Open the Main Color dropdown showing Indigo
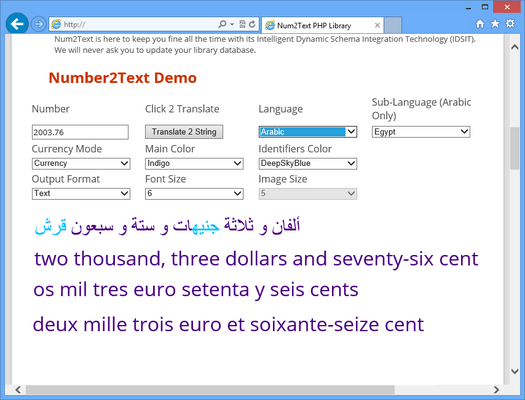 [x=194, y=164]
